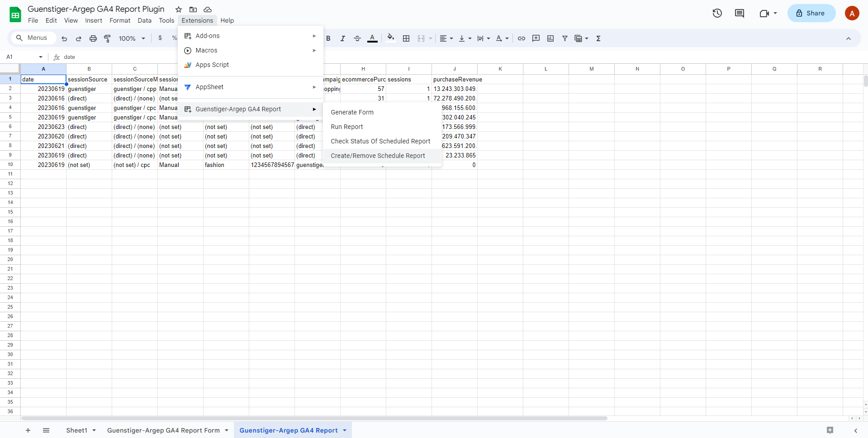Image resolution: width=868 pixels, height=438 pixels.
Task: Toggle italic formatting
Action: pyautogui.click(x=343, y=38)
